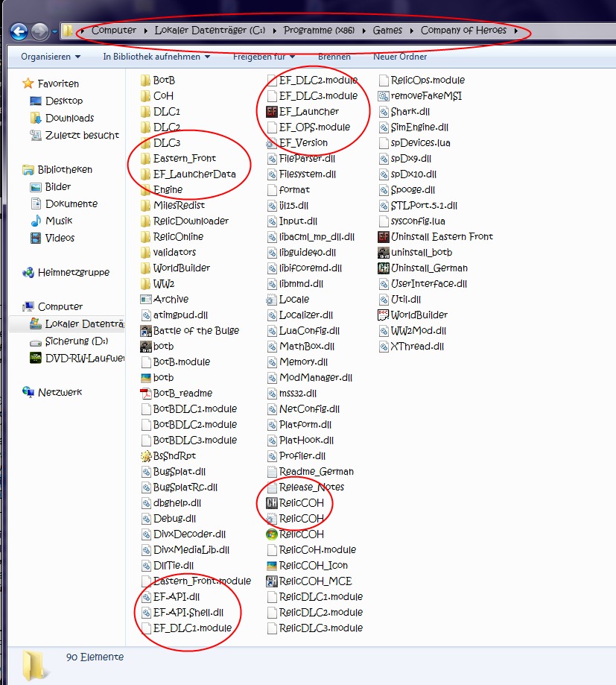This screenshot has height=685, width=616.
Task: Select spDevices.lua file
Action: 414,143
